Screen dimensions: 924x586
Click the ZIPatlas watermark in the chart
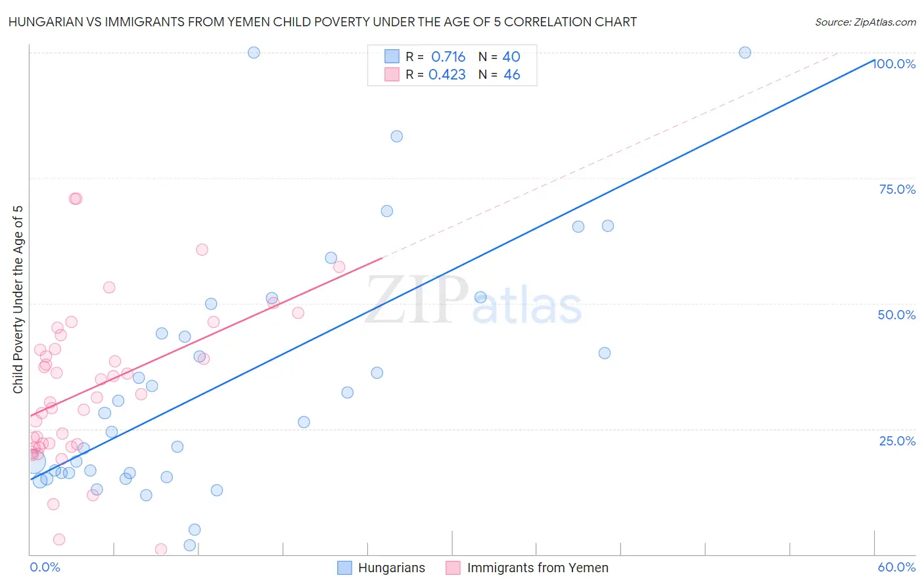click(473, 301)
